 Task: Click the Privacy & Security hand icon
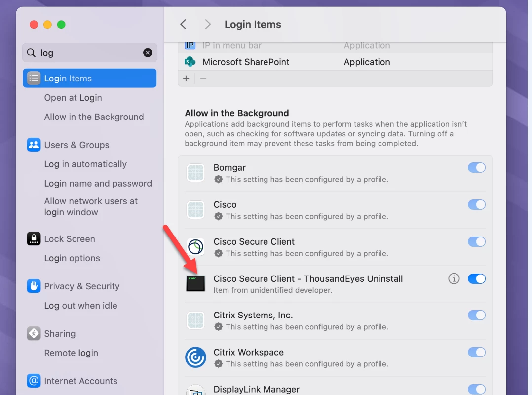tap(34, 286)
